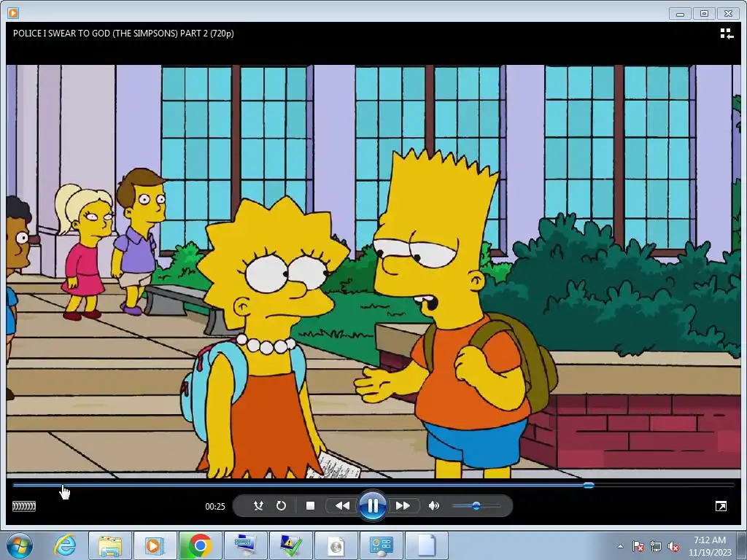This screenshot has height=560, width=747.
Task: Open the Windows Start menu
Action: tap(20, 545)
